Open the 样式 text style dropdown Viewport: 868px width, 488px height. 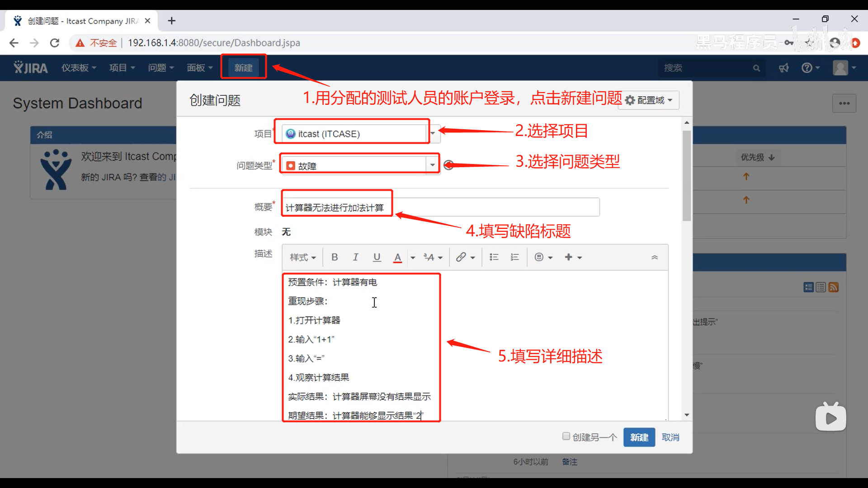pos(302,257)
